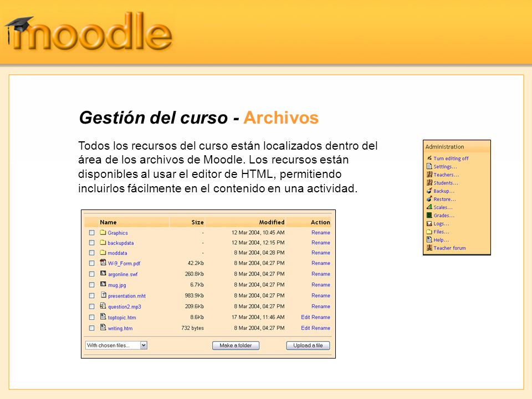
Task: Click the page icon beside toptopic.htm
Action: (x=103, y=316)
